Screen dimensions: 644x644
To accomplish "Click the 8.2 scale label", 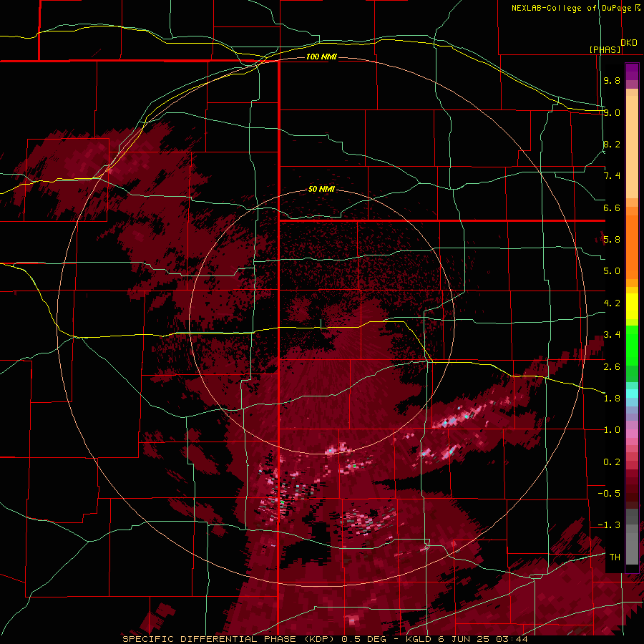I will coord(612,144).
